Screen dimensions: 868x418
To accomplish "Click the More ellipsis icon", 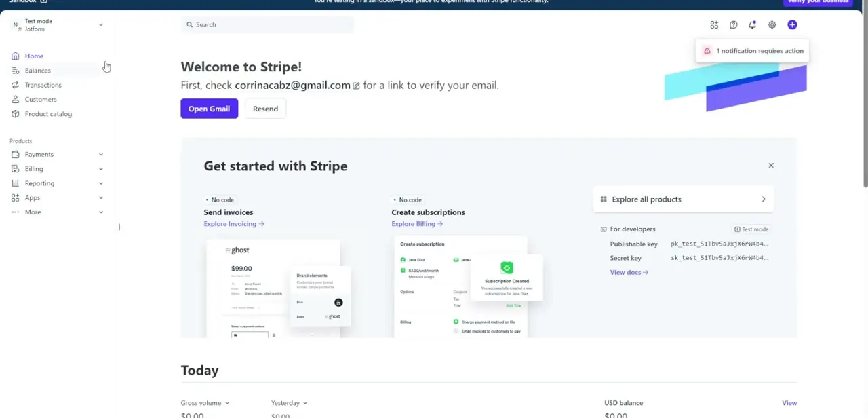I will 16,212.
